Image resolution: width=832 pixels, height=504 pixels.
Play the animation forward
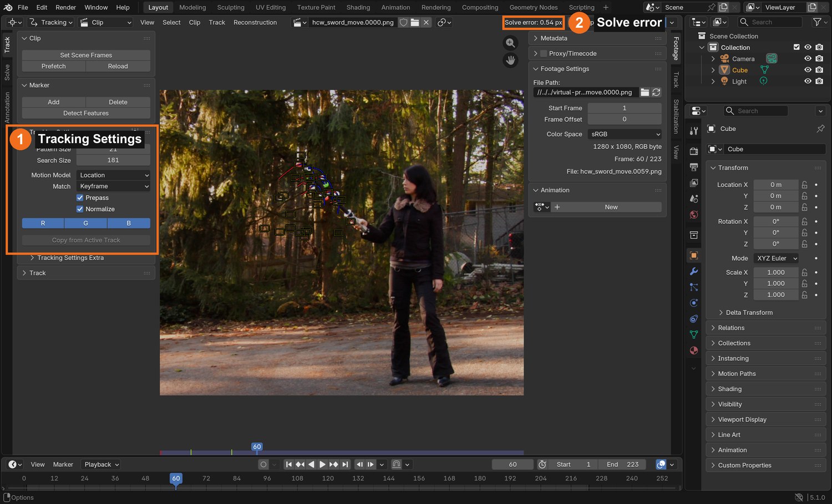click(x=322, y=465)
